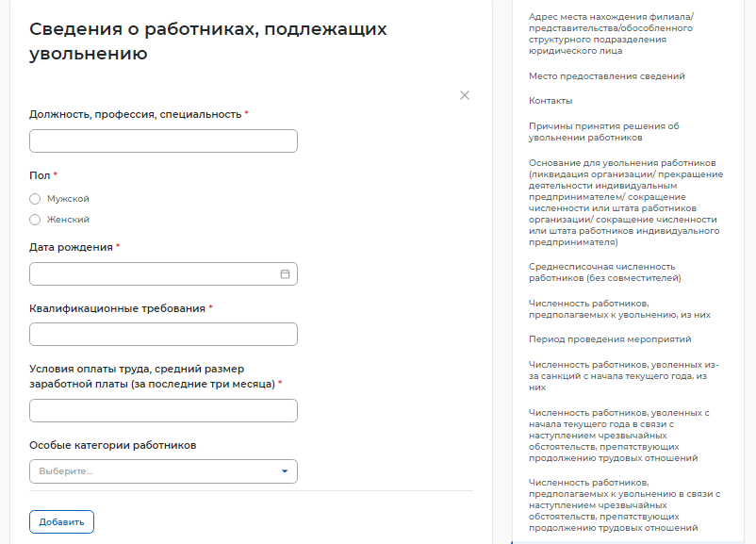
Task: Go to Причины принятия решения об увольнении
Action: [x=603, y=132]
